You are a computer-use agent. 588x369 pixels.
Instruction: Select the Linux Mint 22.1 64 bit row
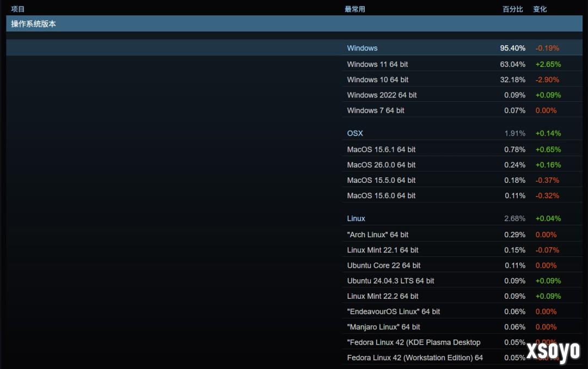coord(381,250)
